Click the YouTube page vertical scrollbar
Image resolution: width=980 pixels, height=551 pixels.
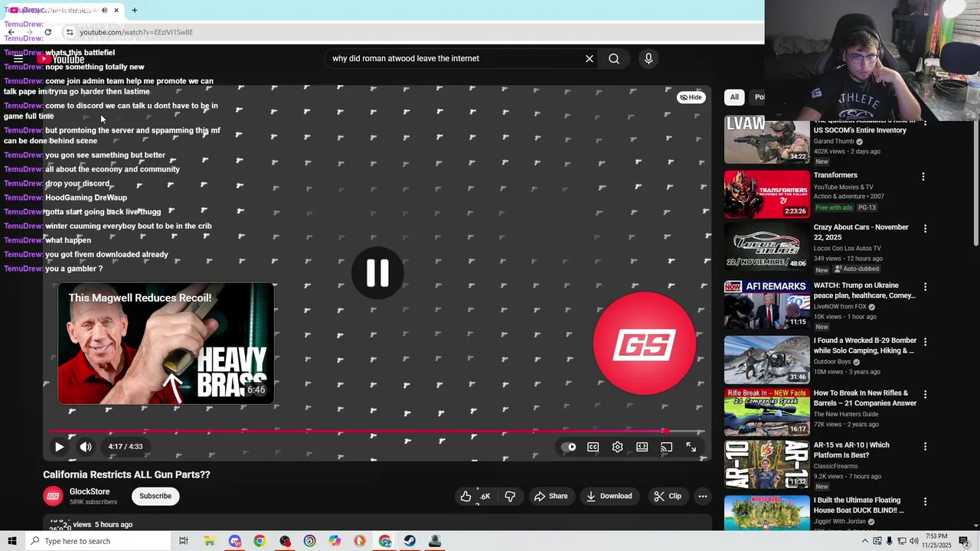coord(975,184)
